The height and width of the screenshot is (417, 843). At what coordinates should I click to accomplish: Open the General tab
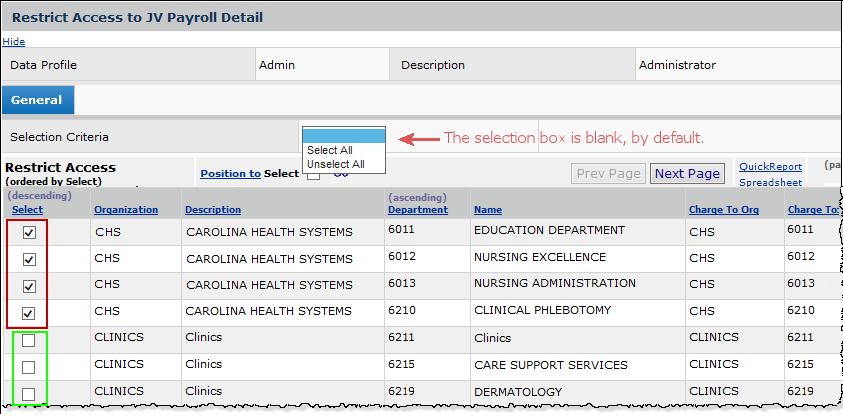(37, 100)
